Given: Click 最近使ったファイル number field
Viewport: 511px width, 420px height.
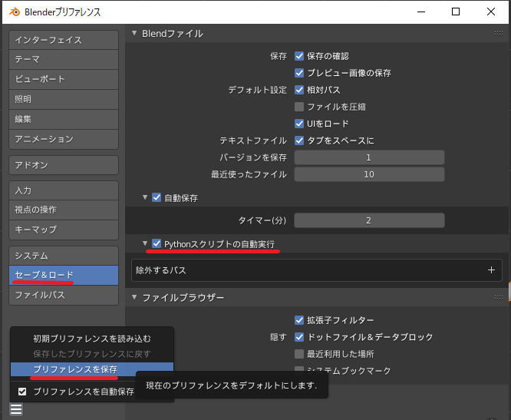Looking at the screenshot, I should pyautogui.click(x=369, y=174).
